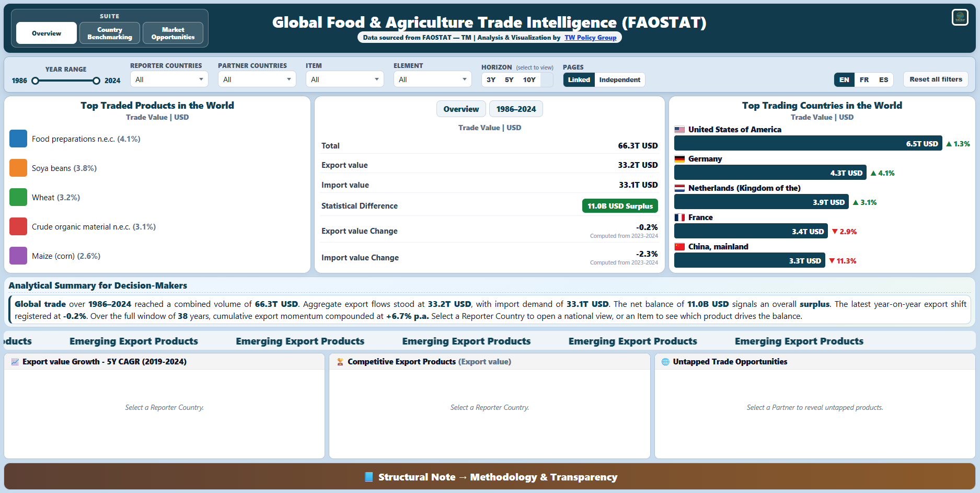Screen dimensions: 980x493
Task: Select the 5Y horizon
Action: coord(509,79)
